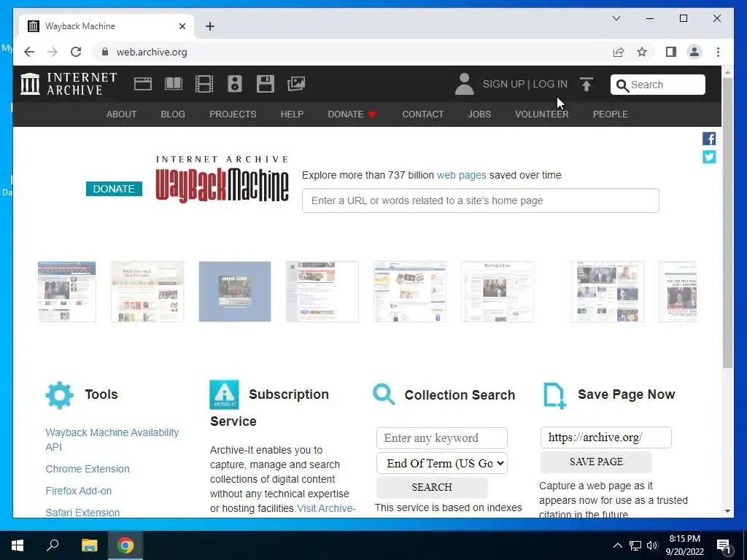Screen dimensions: 747x560
Task: Open Chrome three-dot menu
Action: click(x=718, y=52)
